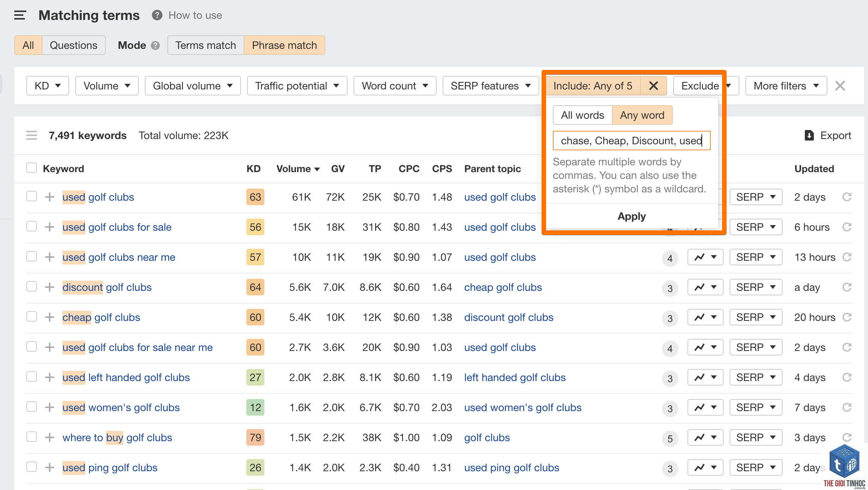This screenshot has width=868, height=490.
Task: Add 'used golf clubs near me' with plus icon
Action: (x=50, y=257)
